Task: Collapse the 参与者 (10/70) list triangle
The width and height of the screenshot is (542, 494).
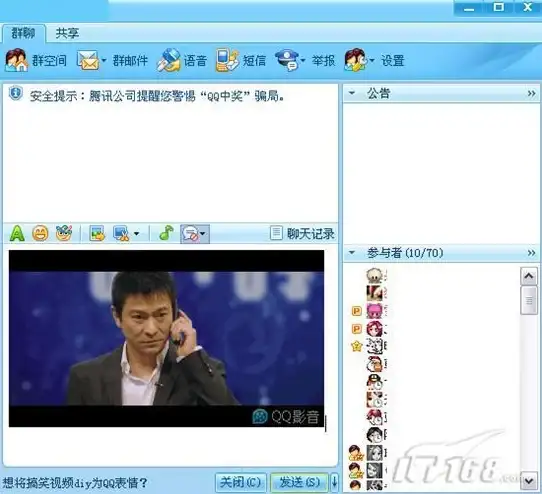Action: point(352,253)
